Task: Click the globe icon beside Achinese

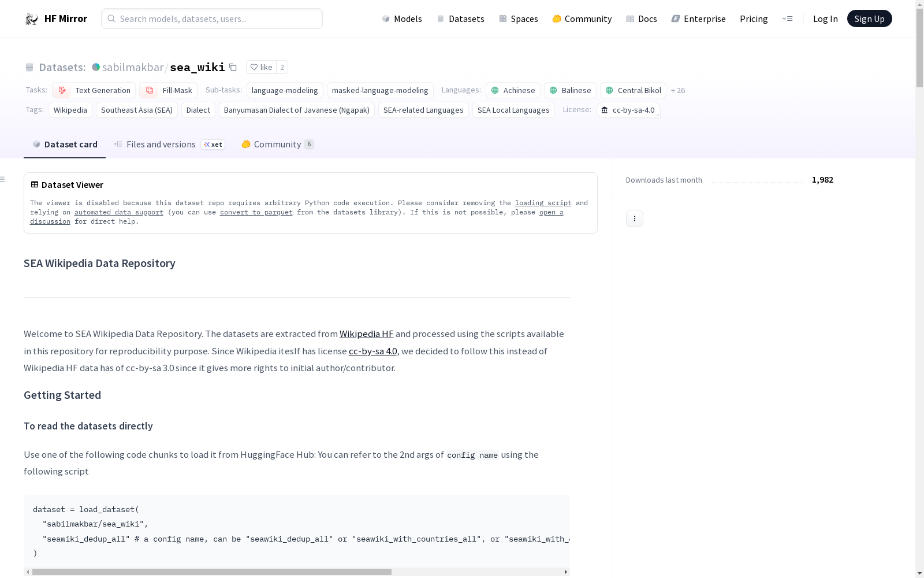Action: click(495, 90)
